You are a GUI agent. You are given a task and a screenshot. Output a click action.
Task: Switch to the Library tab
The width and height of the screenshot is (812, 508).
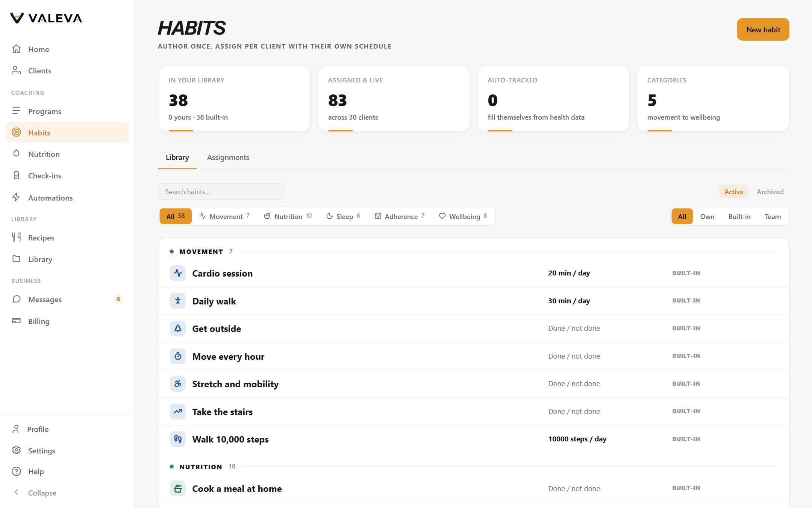[x=177, y=157]
